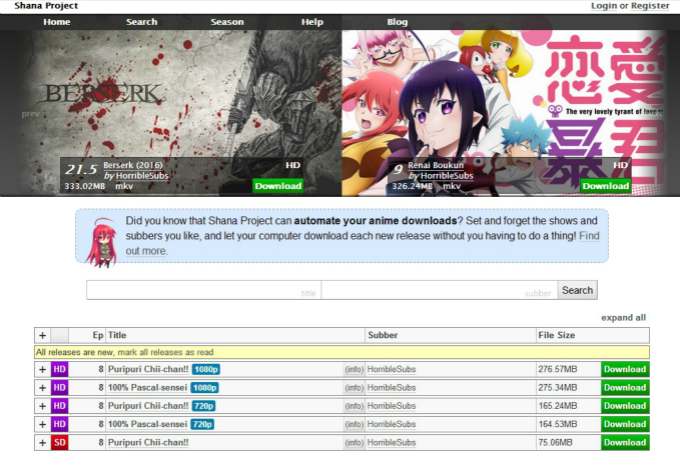Open Puripuri Chii-chan!! 720p title link
The width and height of the screenshot is (680, 452).
[x=148, y=406]
